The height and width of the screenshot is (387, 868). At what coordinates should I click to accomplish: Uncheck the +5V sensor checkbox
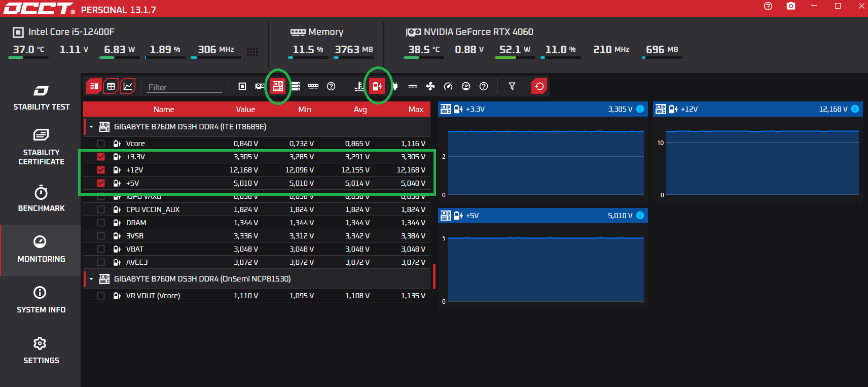(101, 183)
